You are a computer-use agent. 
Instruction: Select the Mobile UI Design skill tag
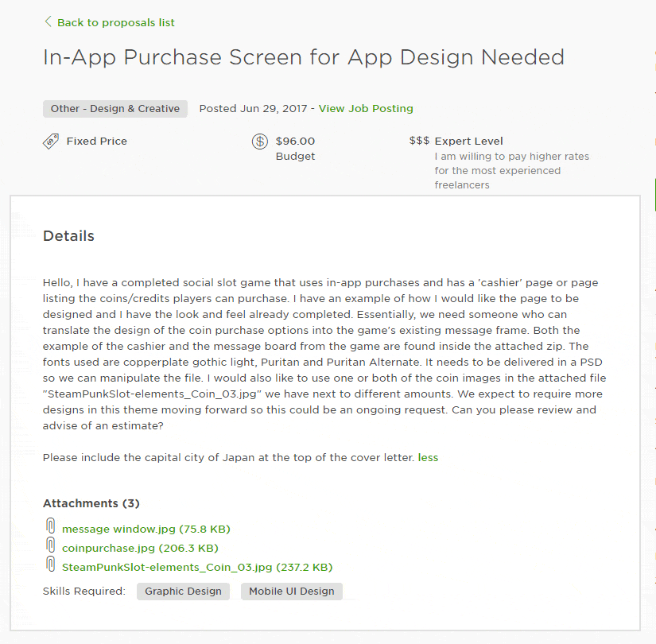292,592
